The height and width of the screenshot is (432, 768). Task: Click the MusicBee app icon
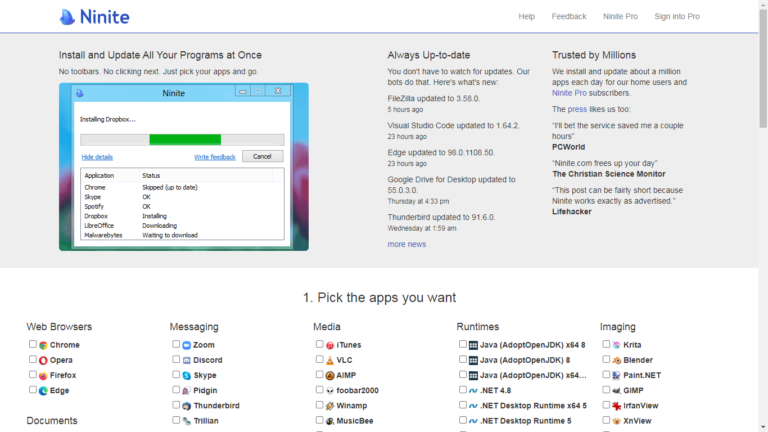pyautogui.click(x=330, y=421)
